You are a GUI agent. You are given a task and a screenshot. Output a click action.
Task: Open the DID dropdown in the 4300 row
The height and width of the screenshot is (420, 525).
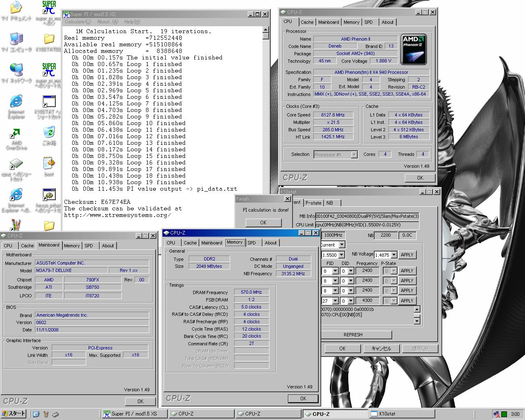350,301
